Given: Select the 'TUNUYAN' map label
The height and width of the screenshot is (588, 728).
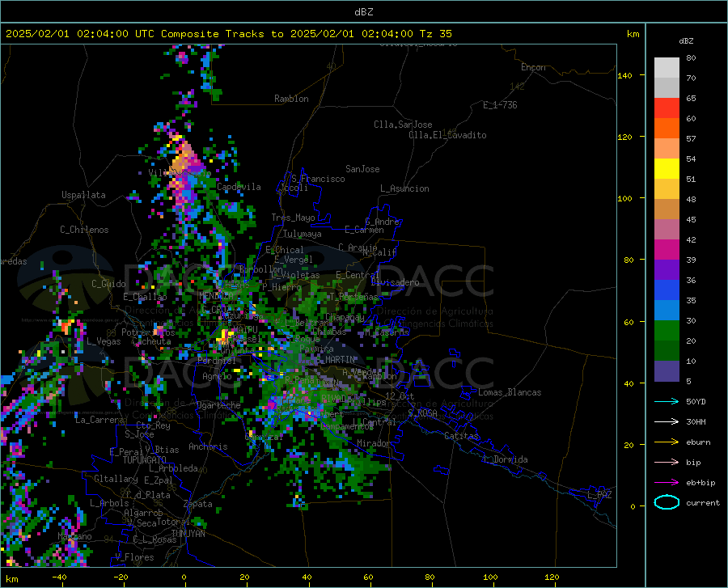Looking at the screenshot, I should tap(188, 534).
